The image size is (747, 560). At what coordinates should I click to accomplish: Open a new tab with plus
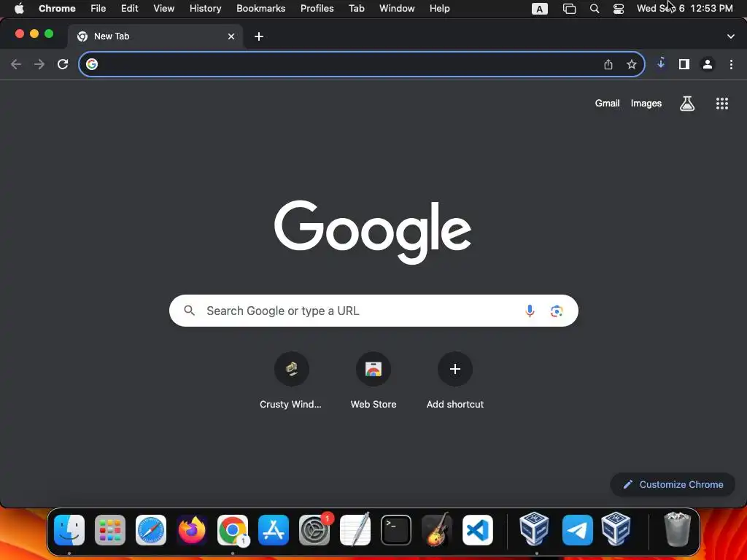click(259, 36)
